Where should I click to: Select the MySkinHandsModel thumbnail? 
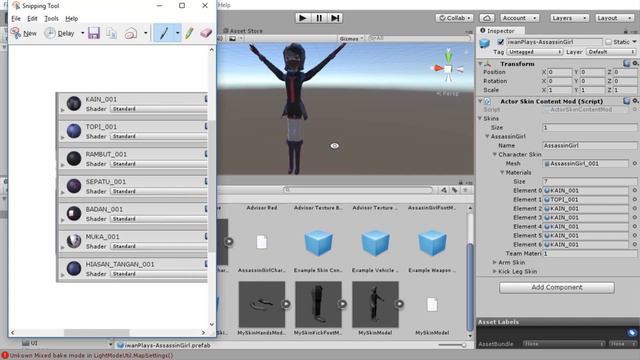[262, 304]
